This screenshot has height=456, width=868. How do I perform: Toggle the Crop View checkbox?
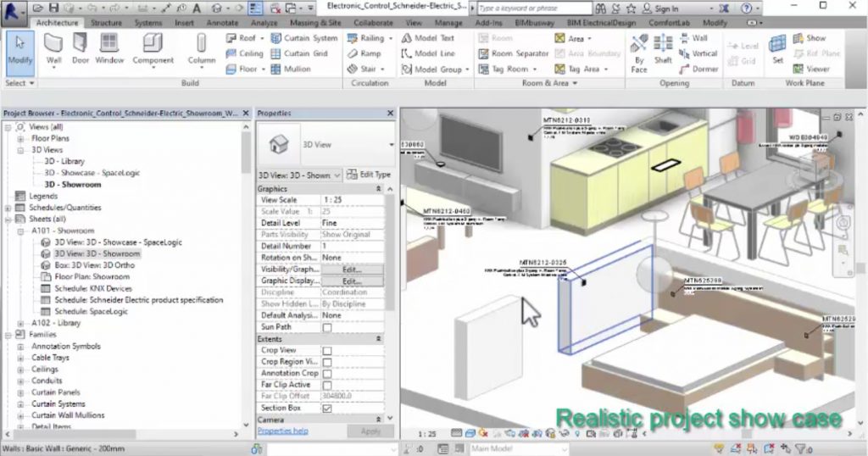tap(327, 350)
